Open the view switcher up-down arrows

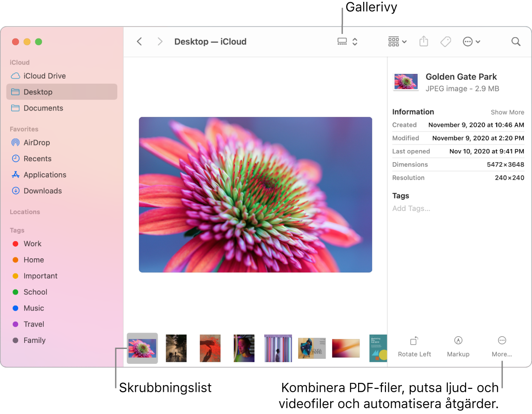[355, 41]
